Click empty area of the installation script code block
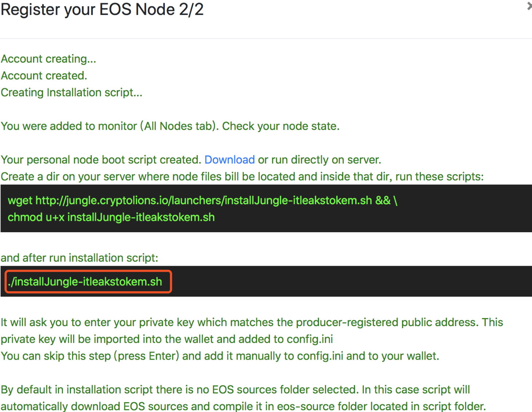The height and width of the screenshot is (412, 532). tap(349, 281)
